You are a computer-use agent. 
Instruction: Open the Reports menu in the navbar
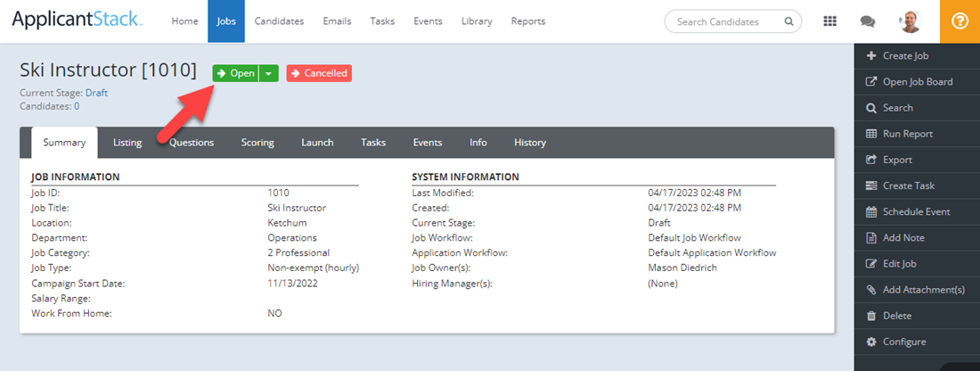(528, 21)
